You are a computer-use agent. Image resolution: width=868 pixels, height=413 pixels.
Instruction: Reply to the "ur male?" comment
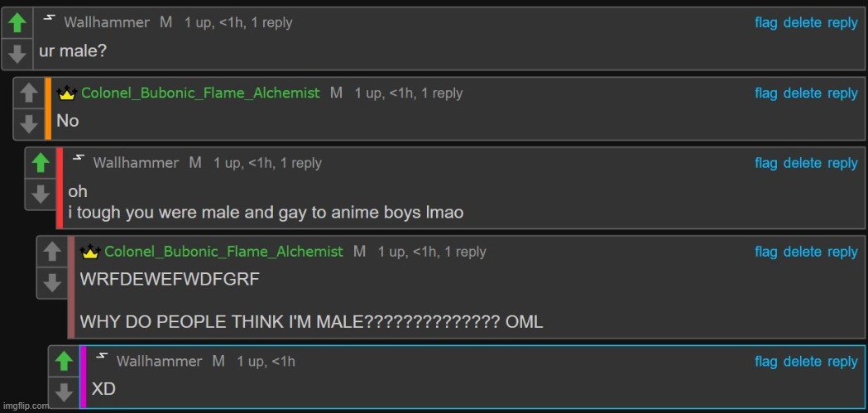(842, 22)
